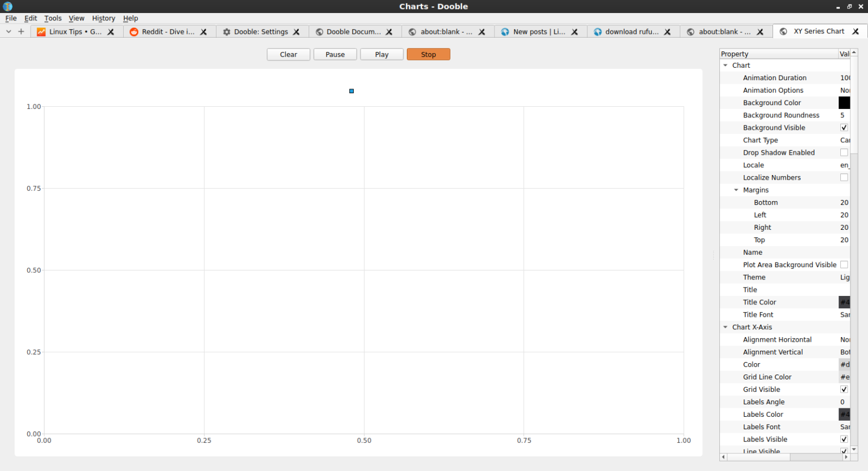Click the Linux Tips tab favicon
Screen dimensions: 868x471
41,32
